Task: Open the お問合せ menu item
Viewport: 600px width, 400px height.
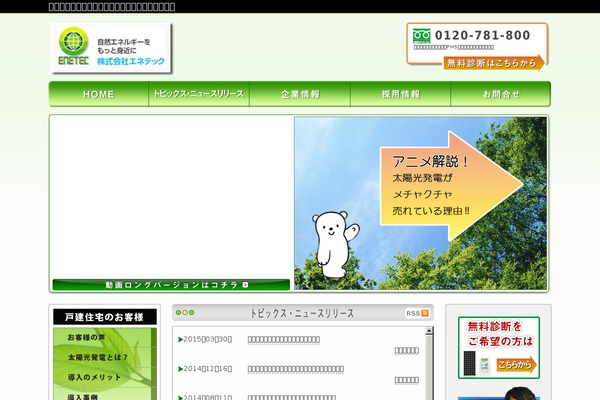Action: (501, 94)
